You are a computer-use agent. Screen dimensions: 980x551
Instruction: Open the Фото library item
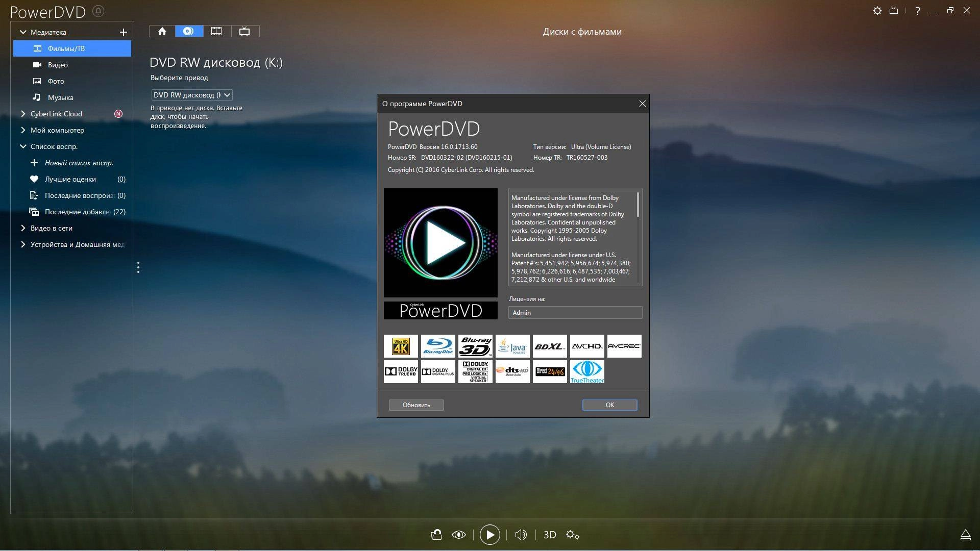point(72,81)
